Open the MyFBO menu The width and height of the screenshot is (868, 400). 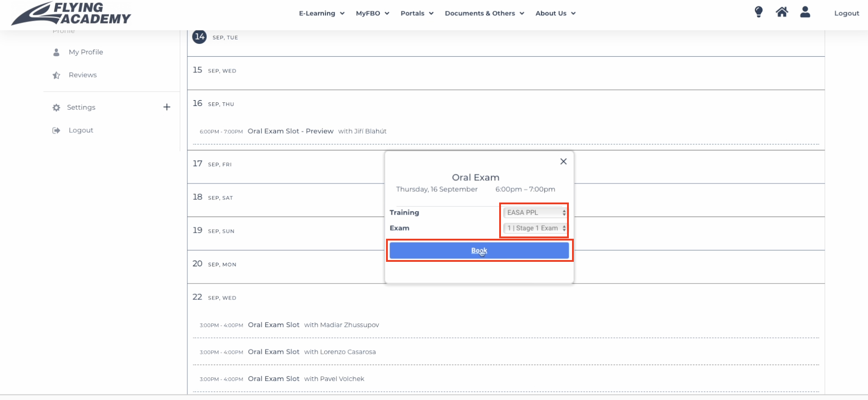[372, 13]
